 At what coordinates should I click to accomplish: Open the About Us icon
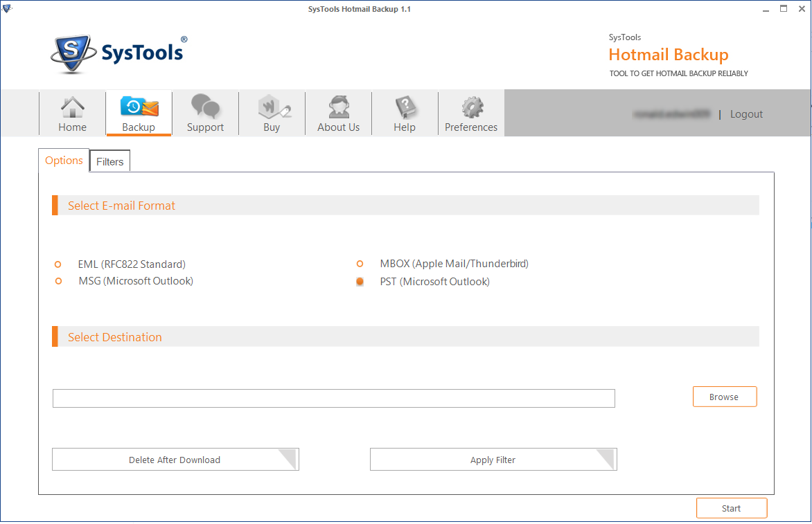[x=338, y=108]
